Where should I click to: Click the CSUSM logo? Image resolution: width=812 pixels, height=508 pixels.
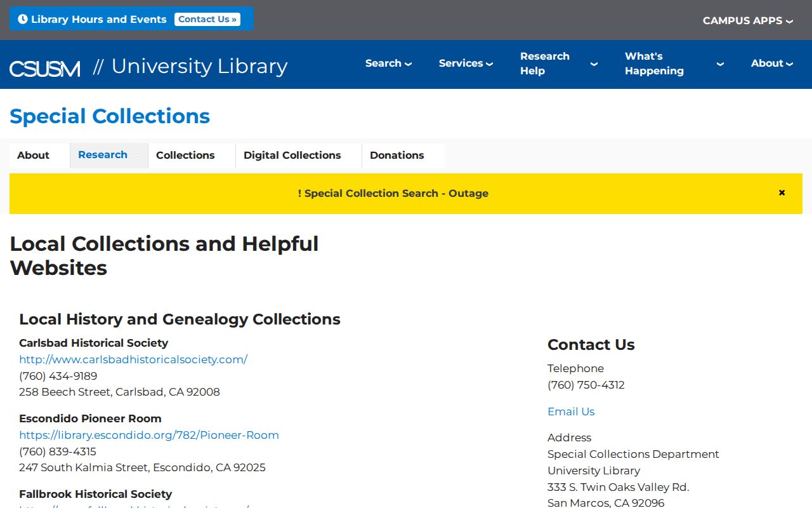(x=45, y=68)
